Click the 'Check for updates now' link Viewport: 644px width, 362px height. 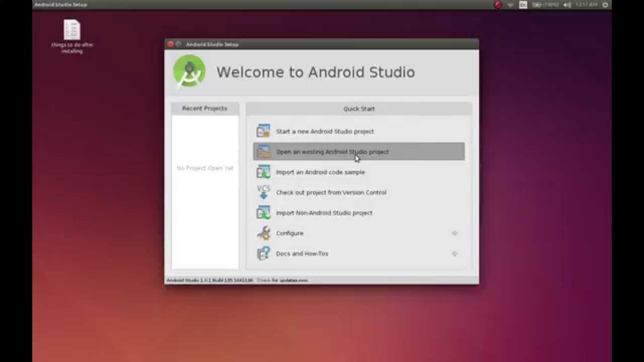[282, 280]
